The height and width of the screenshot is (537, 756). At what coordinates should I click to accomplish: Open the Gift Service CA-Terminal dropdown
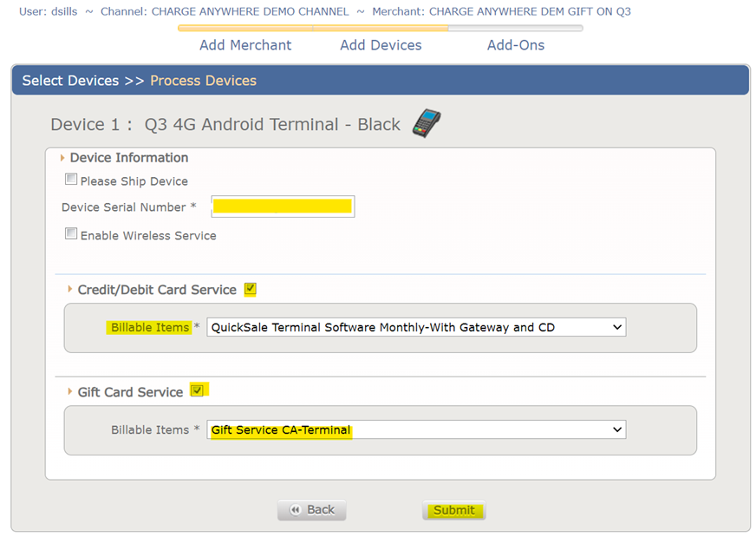(x=416, y=429)
